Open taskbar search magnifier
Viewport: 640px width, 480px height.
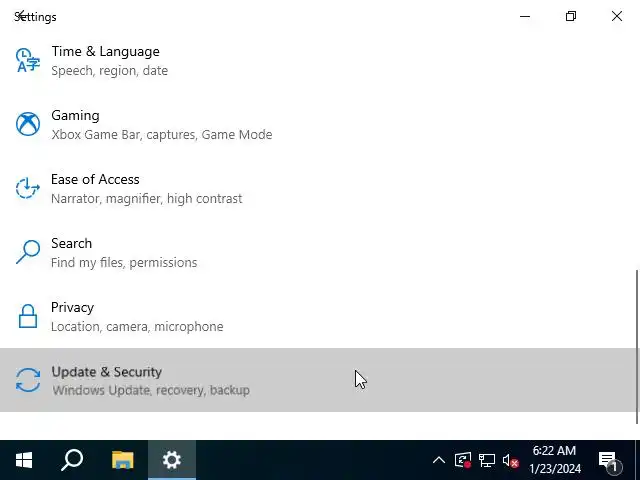[72, 460]
